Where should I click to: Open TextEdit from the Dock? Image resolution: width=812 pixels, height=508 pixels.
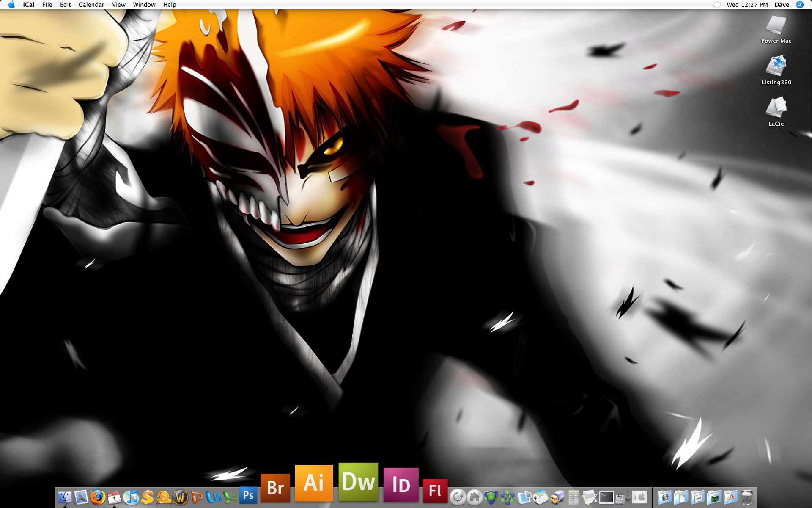pos(590,497)
